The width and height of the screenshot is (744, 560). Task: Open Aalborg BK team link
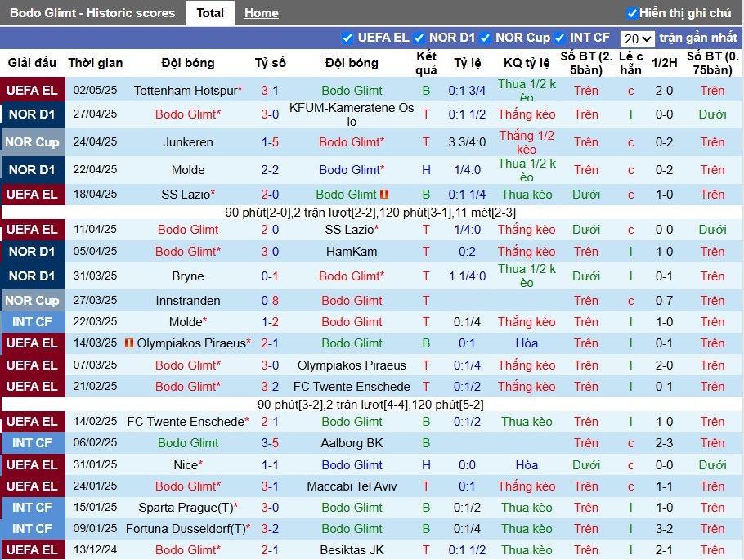pyautogui.click(x=352, y=443)
